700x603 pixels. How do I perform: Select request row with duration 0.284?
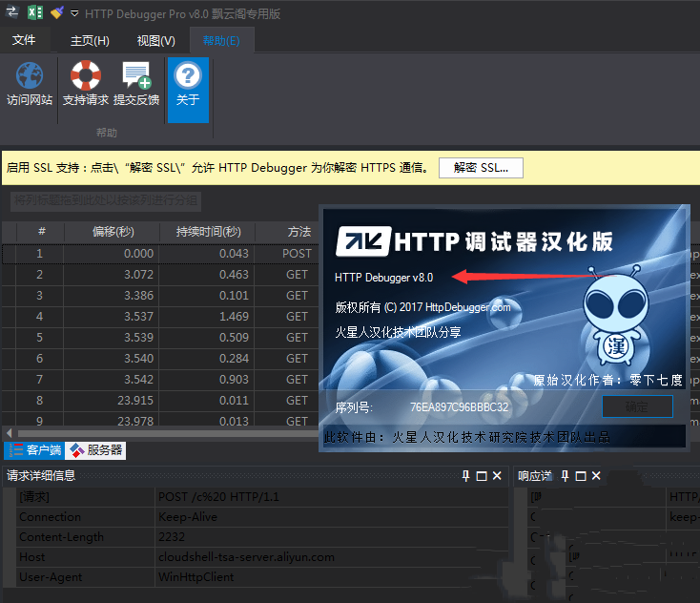point(161,359)
